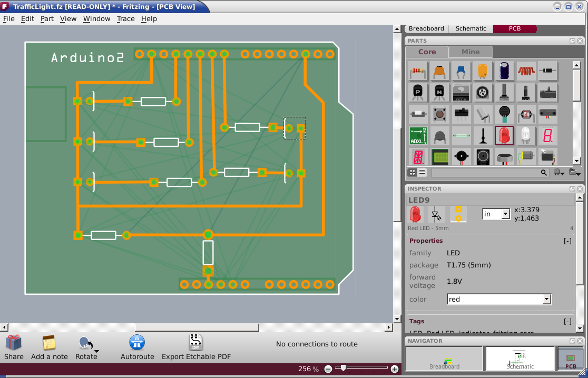Pick the DC motor part
Screen dimensions: 588x378
point(526,157)
